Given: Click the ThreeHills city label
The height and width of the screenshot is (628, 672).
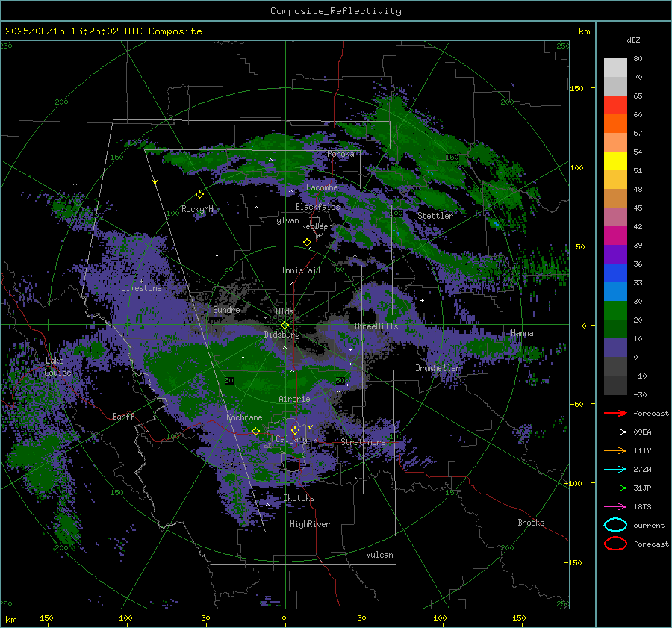Looking at the screenshot, I should (x=376, y=326).
